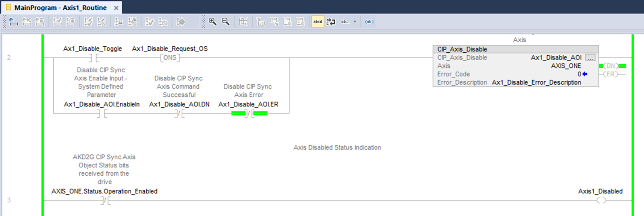This screenshot has width=644, height=216.
Task: Click the comment-box-with-arrow toolbar icon
Action: click(x=274, y=22)
